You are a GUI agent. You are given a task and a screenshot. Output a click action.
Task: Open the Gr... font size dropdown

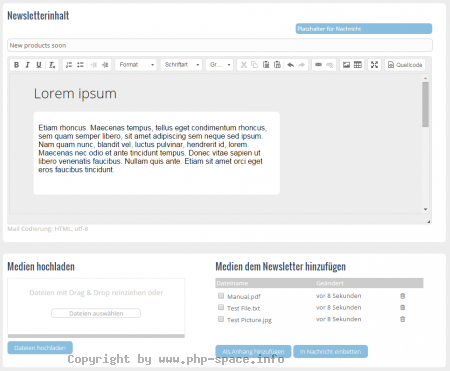point(219,65)
